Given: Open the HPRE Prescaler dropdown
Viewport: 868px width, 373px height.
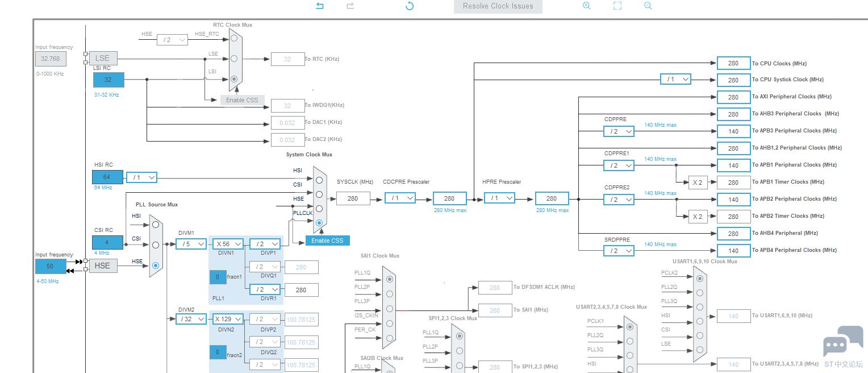Looking at the screenshot, I should point(499,198).
